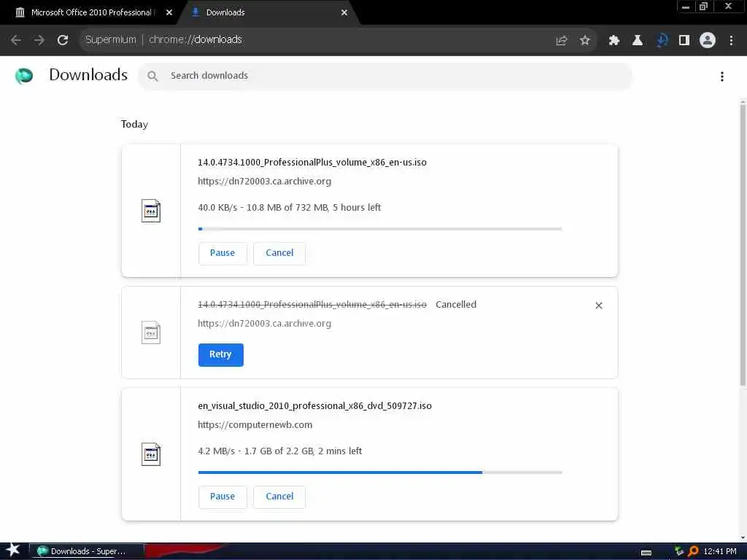747x560 pixels.
Task: Open the profile avatar menu
Action: pos(708,41)
